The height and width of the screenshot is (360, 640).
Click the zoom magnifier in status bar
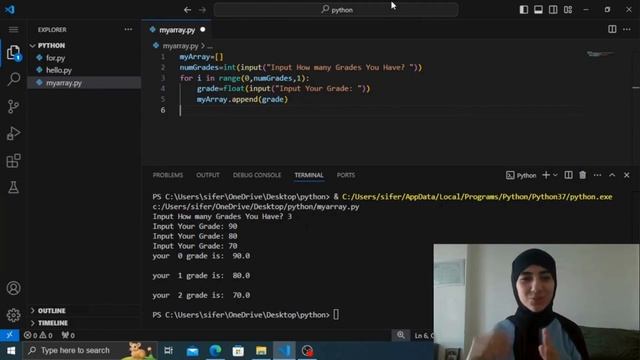coord(401,335)
